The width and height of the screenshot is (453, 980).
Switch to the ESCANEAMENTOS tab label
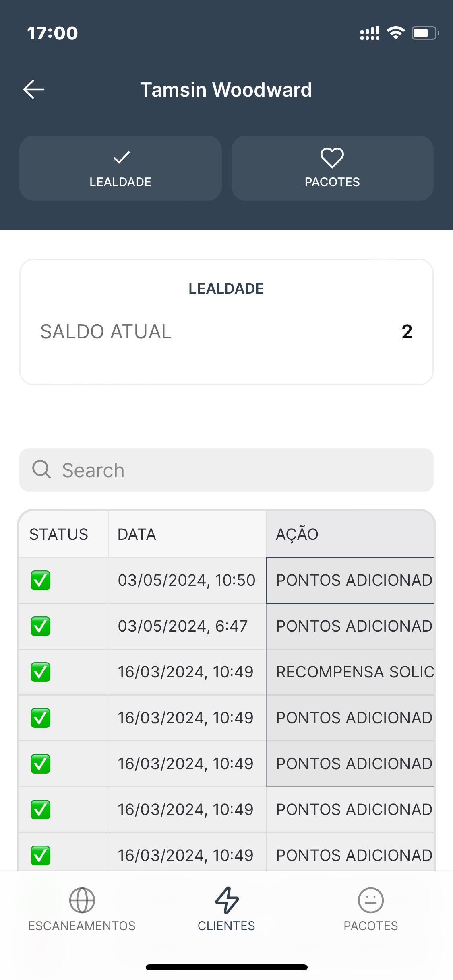point(82,926)
